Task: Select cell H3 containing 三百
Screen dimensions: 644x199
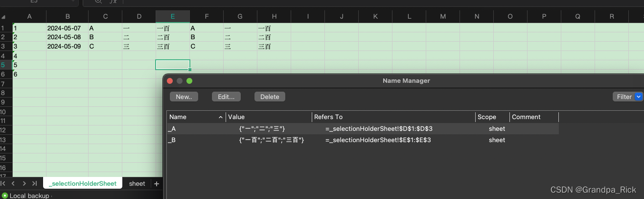Action: (274, 47)
